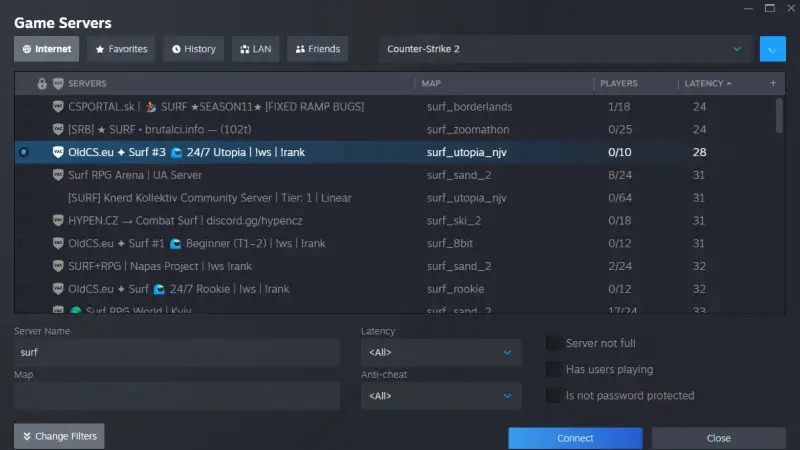This screenshot has height=450, width=800.
Task: Click the surf_zoomathon map cell
Action: (x=468, y=130)
